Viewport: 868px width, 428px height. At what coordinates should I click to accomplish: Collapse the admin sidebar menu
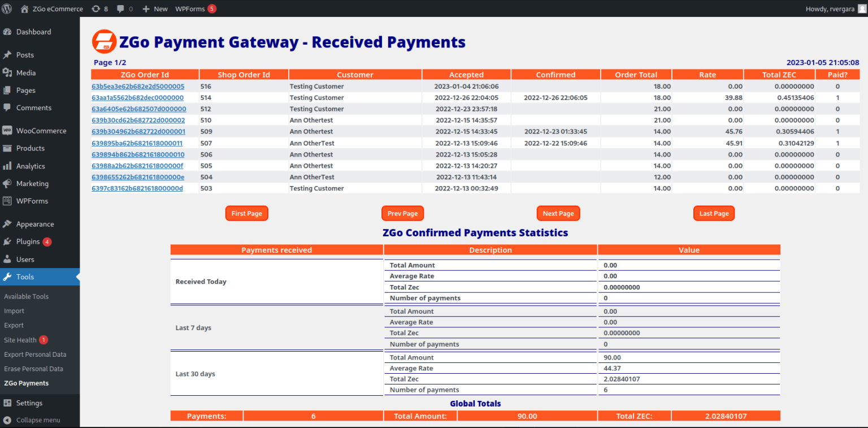(x=37, y=420)
